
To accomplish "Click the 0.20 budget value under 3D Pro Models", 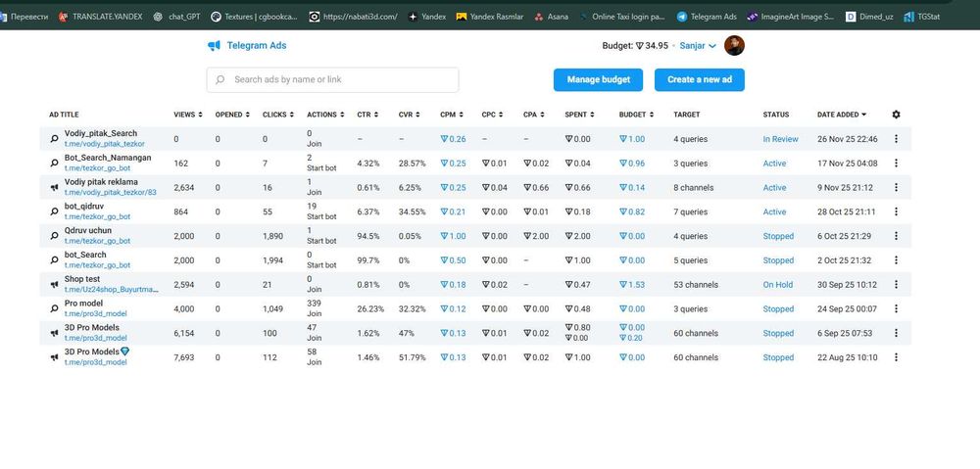I will (x=632, y=339).
